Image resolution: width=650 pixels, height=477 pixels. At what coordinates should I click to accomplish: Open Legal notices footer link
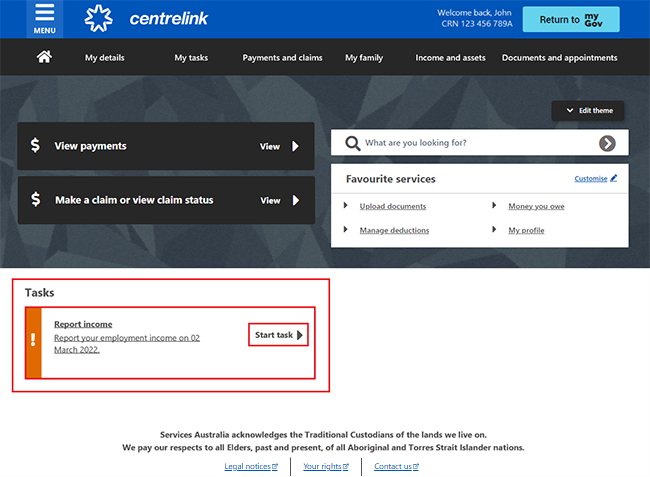click(251, 466)
